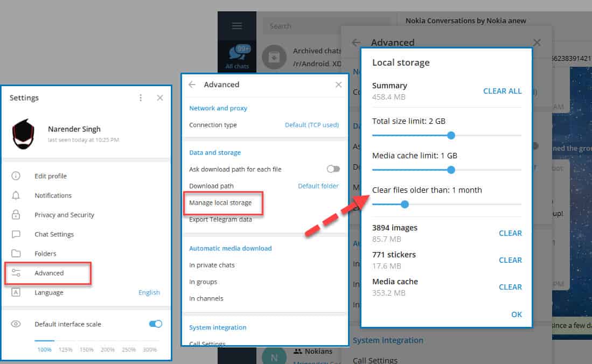The image size is (592, 364).
Task: Click the three-dot menu in Settings
Action: 141,98
